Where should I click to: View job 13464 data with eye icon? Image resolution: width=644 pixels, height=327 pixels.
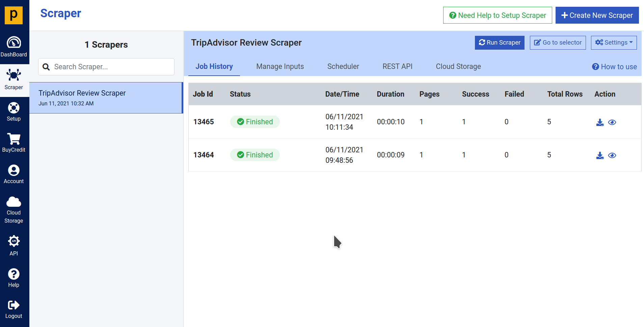pyautogui.click(x=612, y=155)
